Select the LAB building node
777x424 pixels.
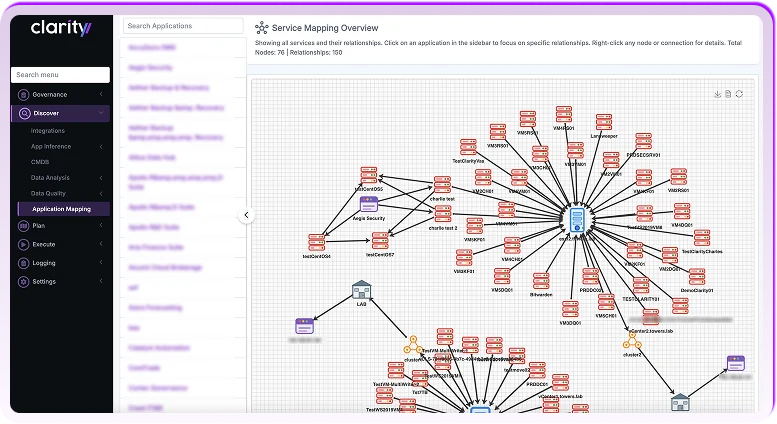coord(361,290)
